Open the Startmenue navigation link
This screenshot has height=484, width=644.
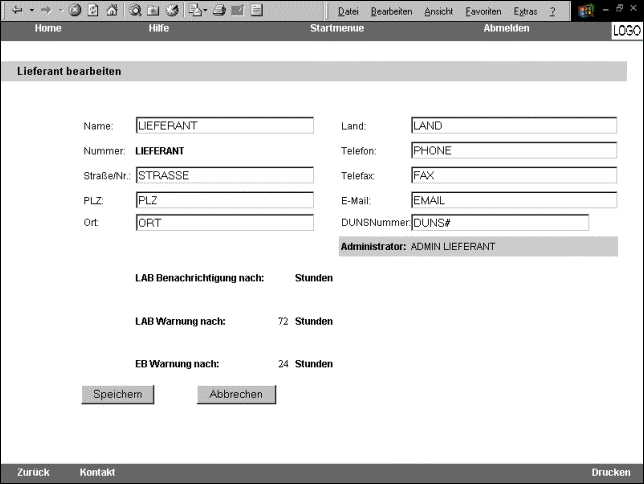(337, 28)
